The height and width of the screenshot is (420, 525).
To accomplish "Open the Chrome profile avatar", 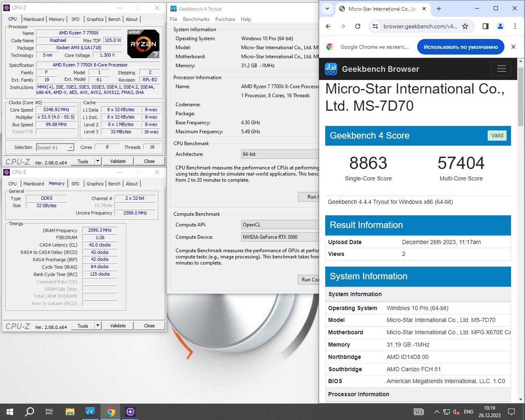I will pyautogui.click(x=500, y=26).
